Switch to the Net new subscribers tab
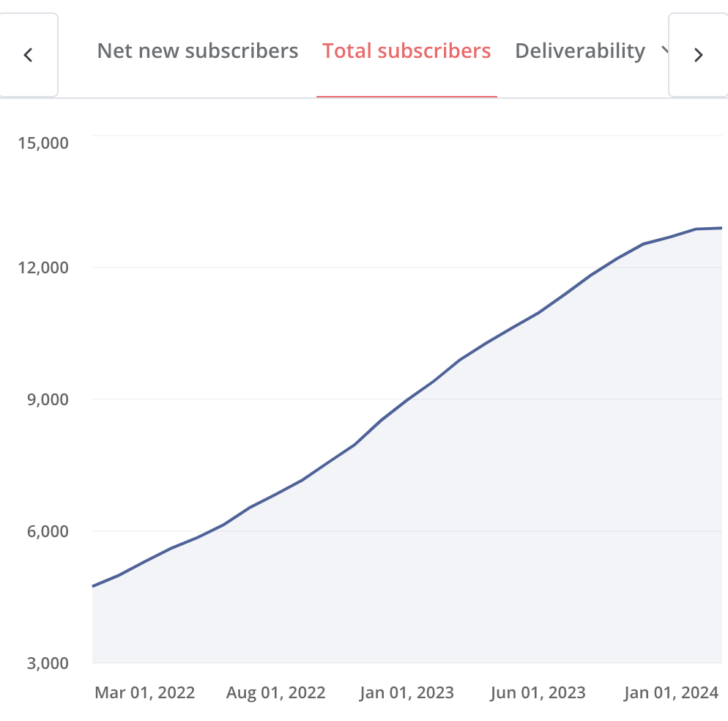This screenshot has width=728, height=721. 198,51
